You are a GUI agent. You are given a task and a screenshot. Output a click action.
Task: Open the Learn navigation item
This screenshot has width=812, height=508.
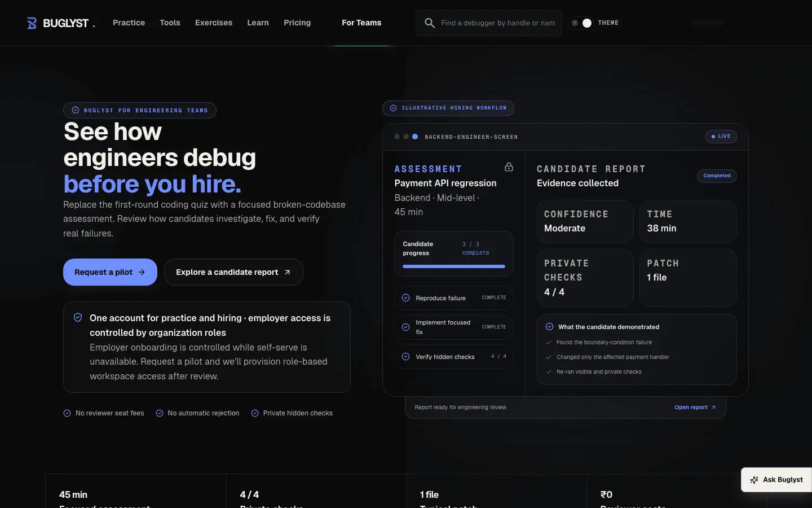click(x=258, y=23)
